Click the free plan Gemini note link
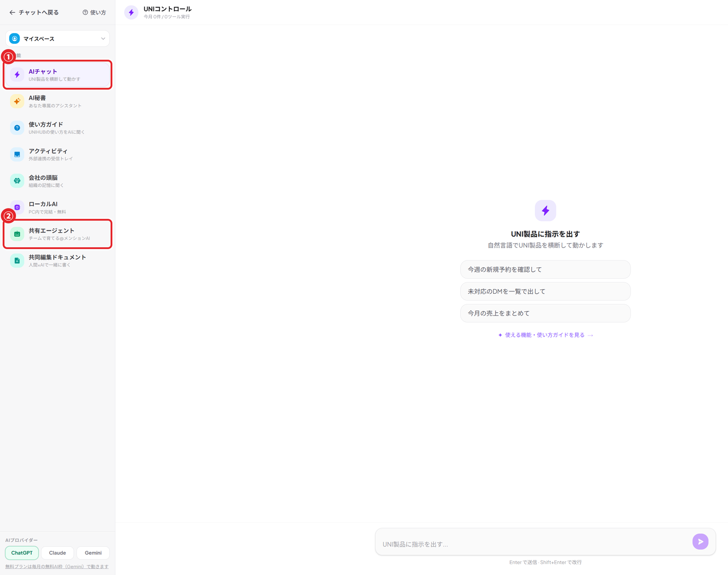728x575 pixels. (x=57, y=566)
